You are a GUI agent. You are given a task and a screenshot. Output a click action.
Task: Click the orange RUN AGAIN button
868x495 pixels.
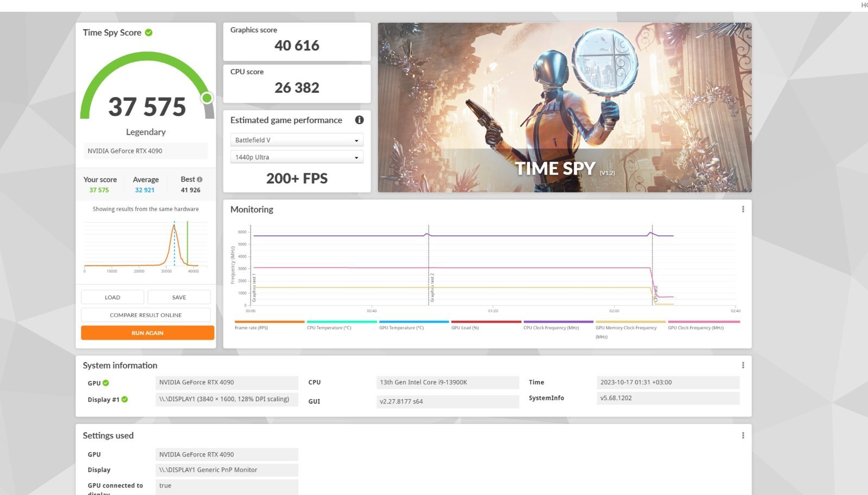click(x=148, y=333)
